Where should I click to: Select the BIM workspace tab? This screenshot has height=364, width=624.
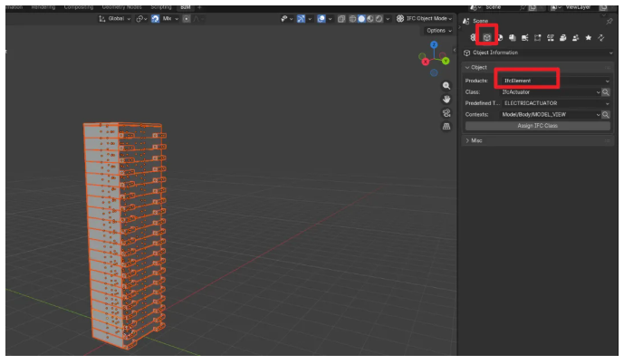coord(186,7)
